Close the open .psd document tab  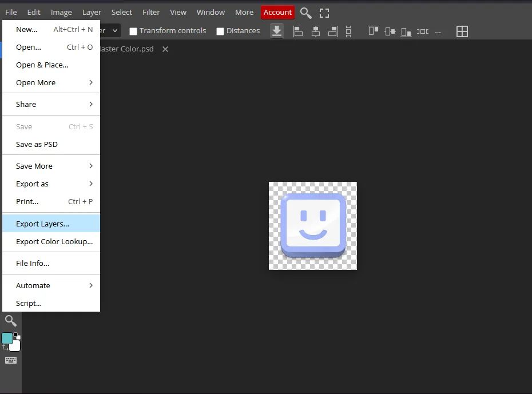click(x=165, y=49)
